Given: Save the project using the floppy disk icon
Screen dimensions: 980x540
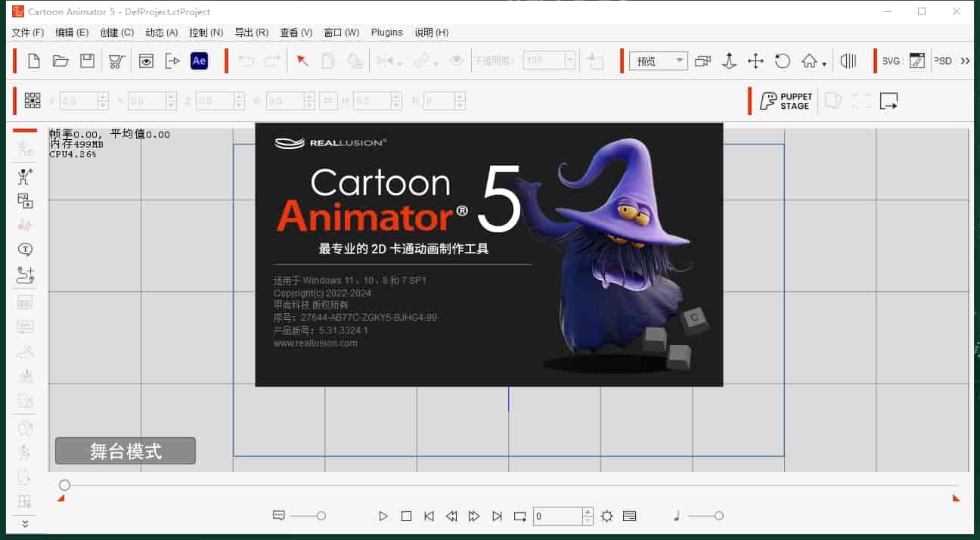Looking at the screenshot, I should 88,61.
